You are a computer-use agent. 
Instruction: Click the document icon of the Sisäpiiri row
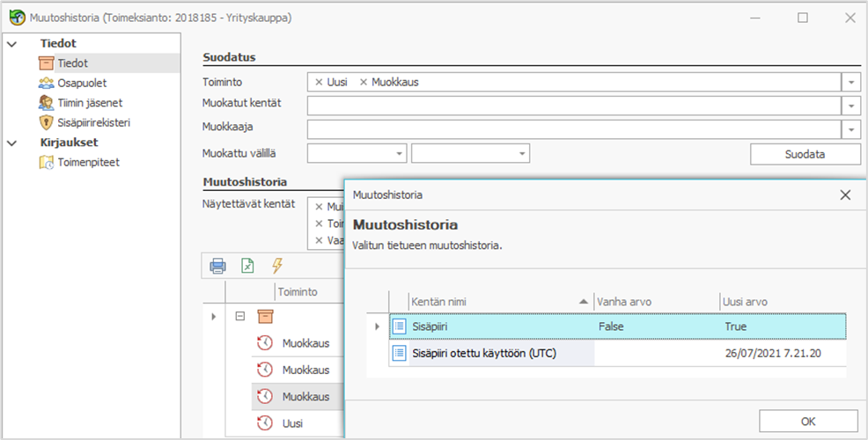pos(399,326)
